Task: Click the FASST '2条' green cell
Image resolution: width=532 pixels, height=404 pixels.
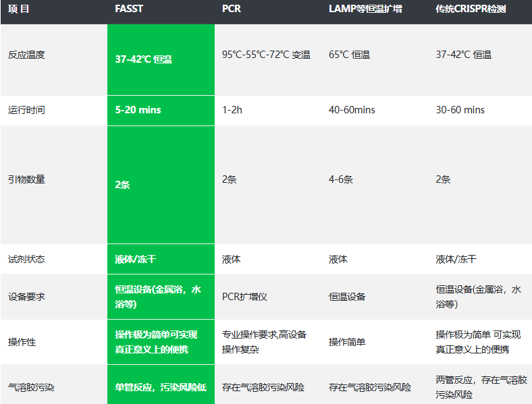Action: coord(161,185)
